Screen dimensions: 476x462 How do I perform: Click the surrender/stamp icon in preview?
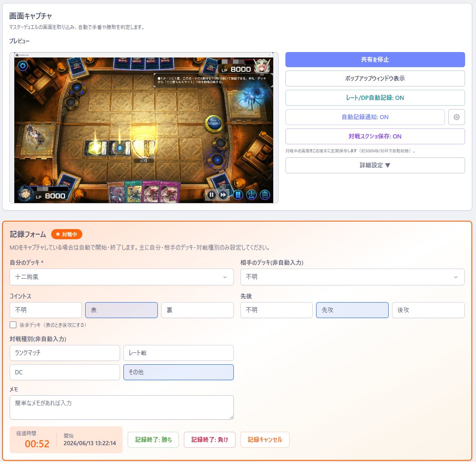tap(252, 195)
